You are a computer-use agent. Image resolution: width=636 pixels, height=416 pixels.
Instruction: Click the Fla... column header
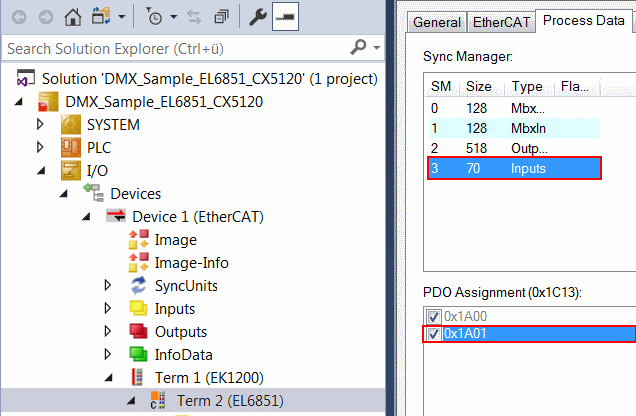coord(575,86)
